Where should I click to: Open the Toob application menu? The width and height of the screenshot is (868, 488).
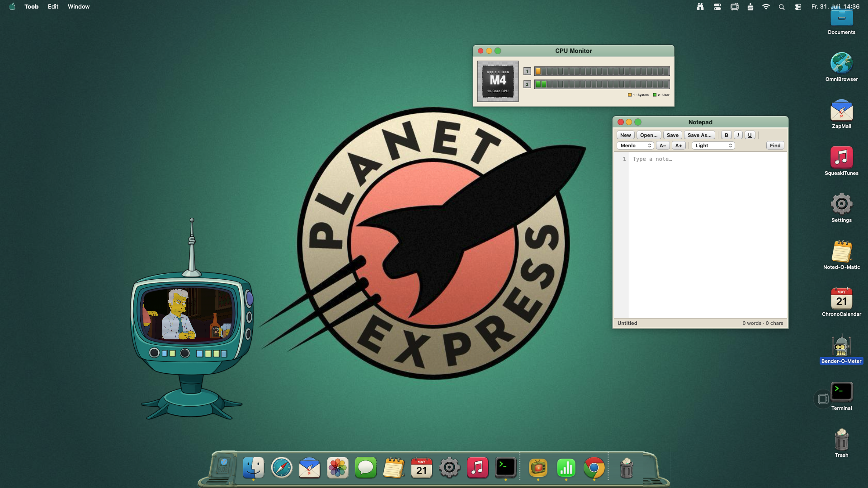[x=31, y=7]
